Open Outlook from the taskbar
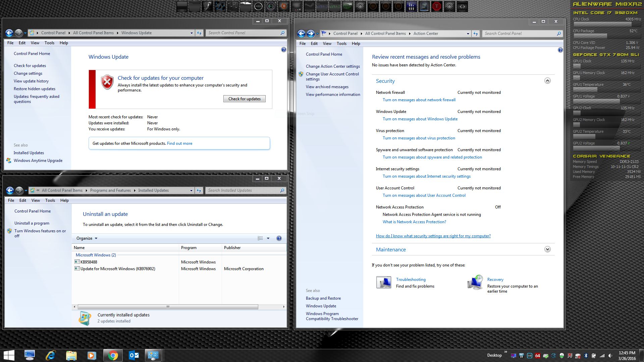 [x=133, y=355]
